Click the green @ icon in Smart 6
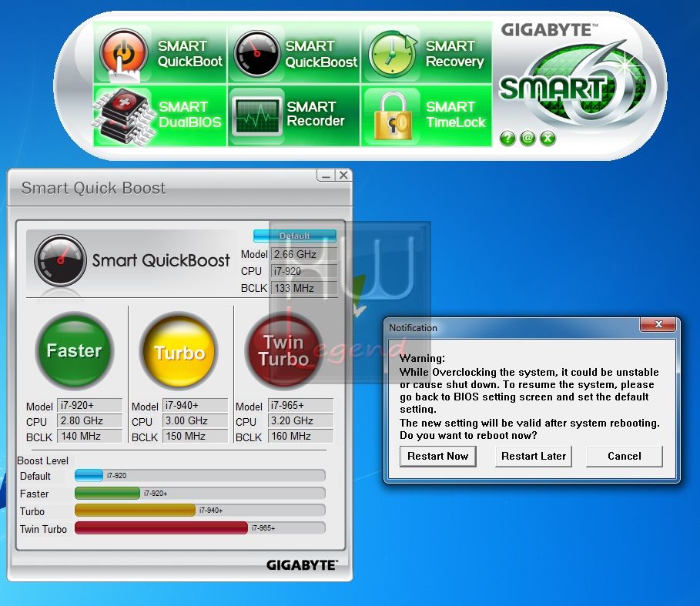 coord(528,138)
